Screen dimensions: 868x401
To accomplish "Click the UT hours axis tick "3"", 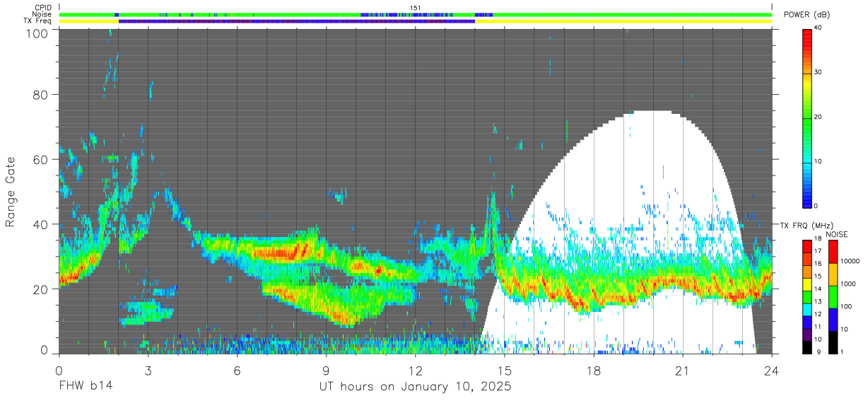I will (x=148, y=371).
